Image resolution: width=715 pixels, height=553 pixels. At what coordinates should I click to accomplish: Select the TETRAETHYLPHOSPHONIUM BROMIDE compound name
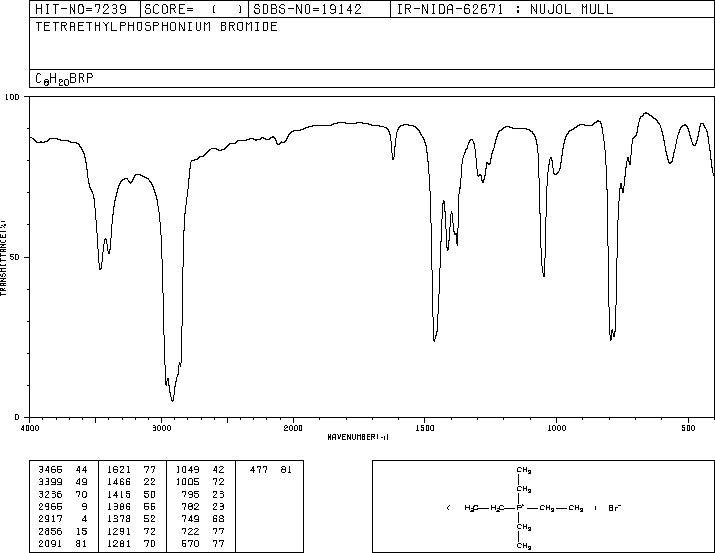point(156,27)
